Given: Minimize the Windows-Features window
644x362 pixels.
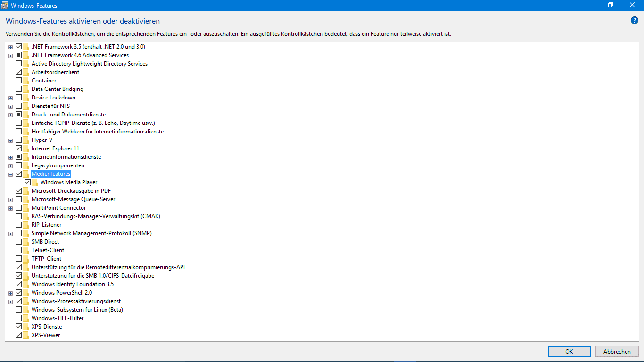Looking at the screenshot, I should click(x=589, y=5).
